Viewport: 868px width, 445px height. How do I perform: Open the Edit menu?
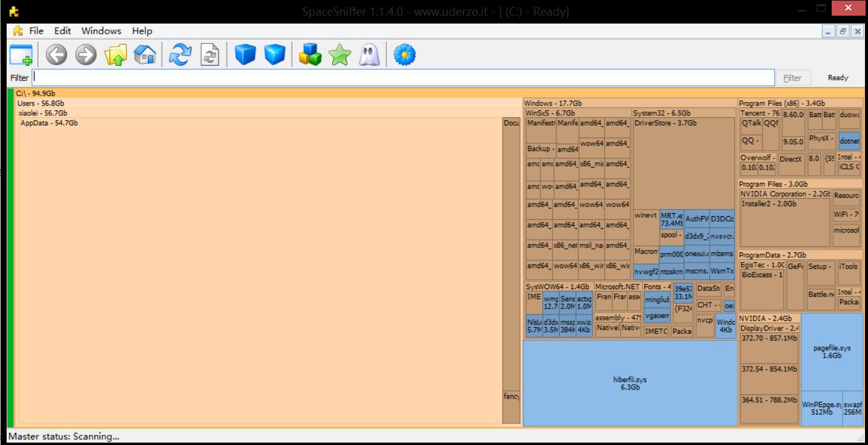(63, 31)
